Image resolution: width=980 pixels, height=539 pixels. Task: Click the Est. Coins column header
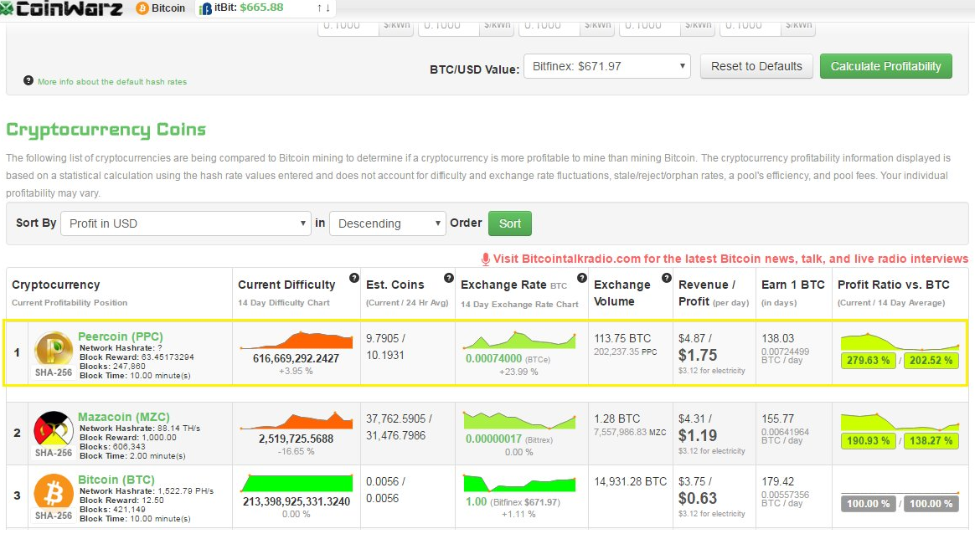coord(395,285)
